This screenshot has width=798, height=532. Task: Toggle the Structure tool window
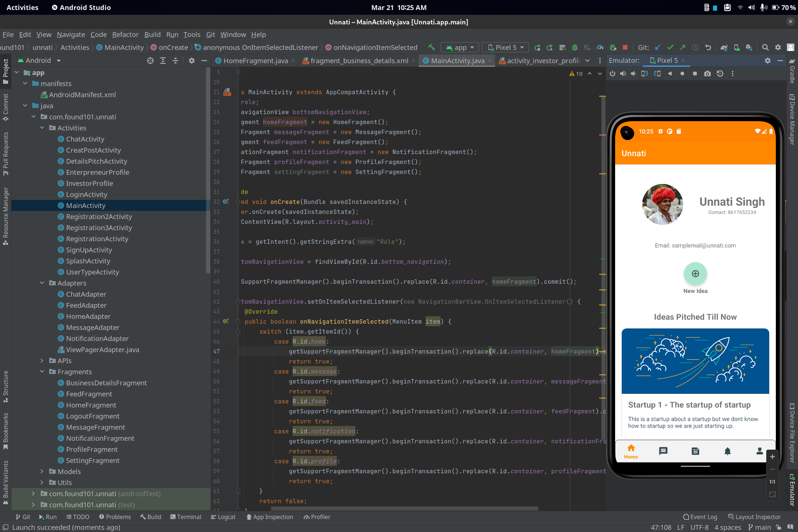pos(6,387)
